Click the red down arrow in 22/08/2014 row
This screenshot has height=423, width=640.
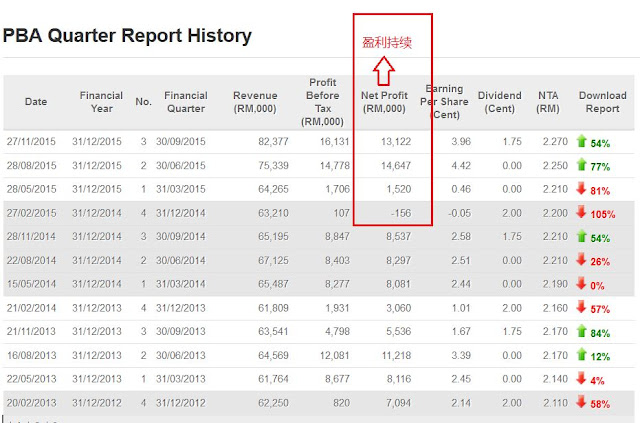[581, 260]
